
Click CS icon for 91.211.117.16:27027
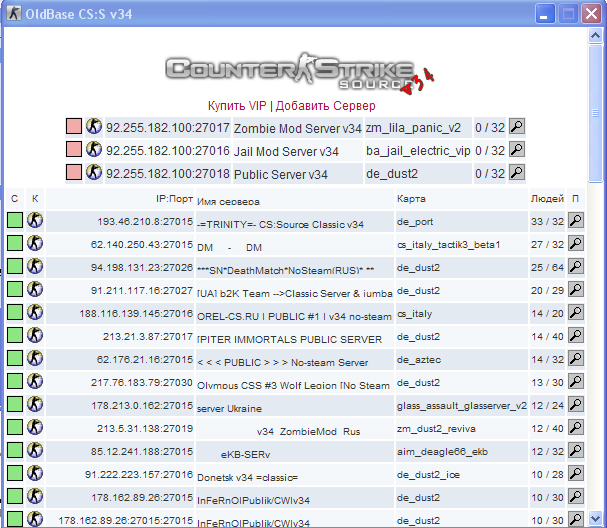[35, 290]
